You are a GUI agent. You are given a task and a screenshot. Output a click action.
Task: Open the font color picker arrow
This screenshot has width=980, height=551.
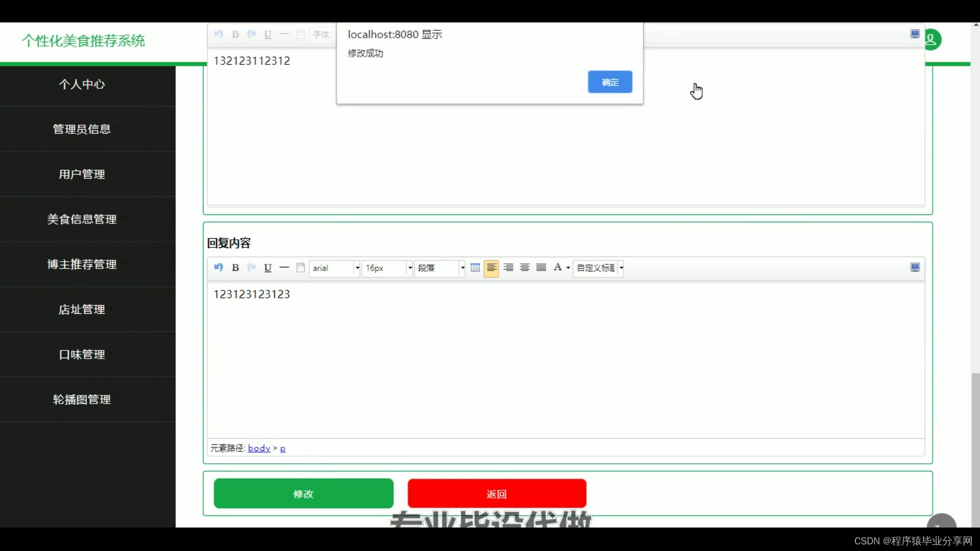click(x=568, y=268)
